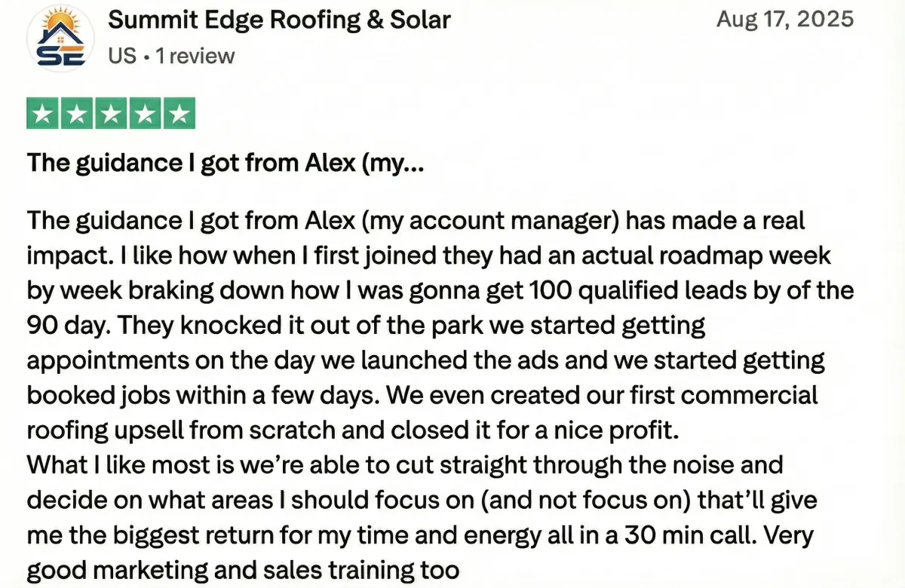Viewport: 905px width, 588px height.
Task: Open the Summit Edge Roofing & Solar reviewer profile name
Action: pos(279,20)
